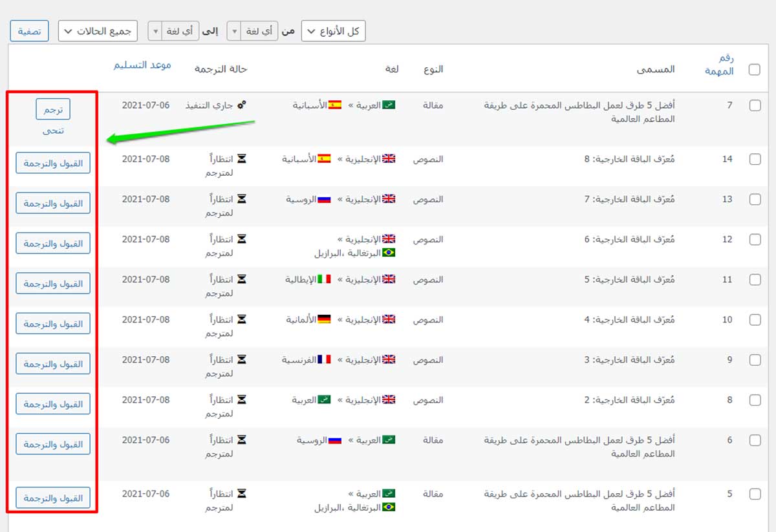776x532 pixels.
Task: Open the جميع الحالات status dropdown
Action: point(98,31)
